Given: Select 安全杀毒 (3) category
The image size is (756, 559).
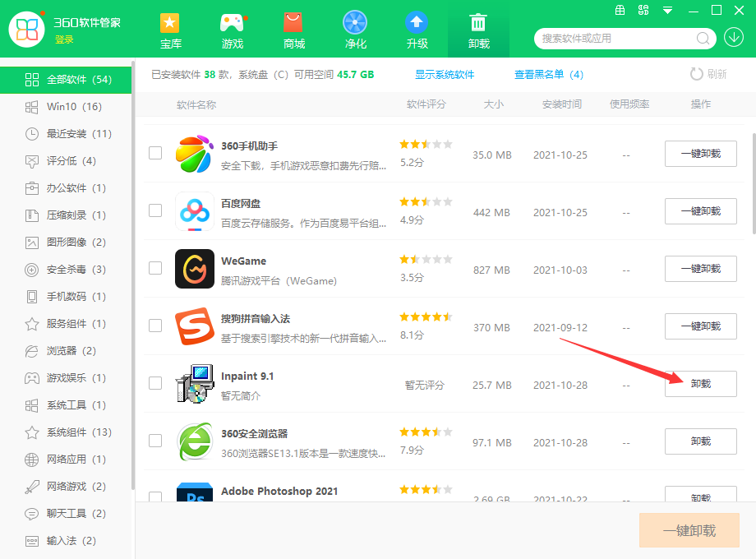Looking at the screenshot, I should (x=66, y=269).
